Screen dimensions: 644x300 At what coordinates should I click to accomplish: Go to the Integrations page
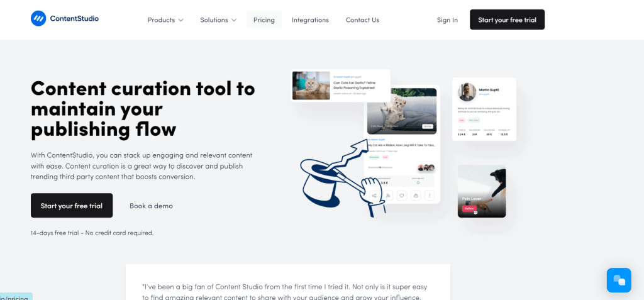[x=310, y=19]
